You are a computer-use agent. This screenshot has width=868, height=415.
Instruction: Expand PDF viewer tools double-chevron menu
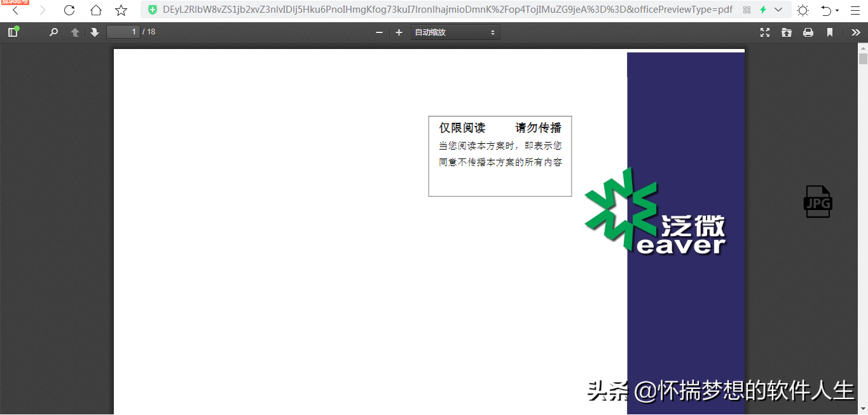856,32
